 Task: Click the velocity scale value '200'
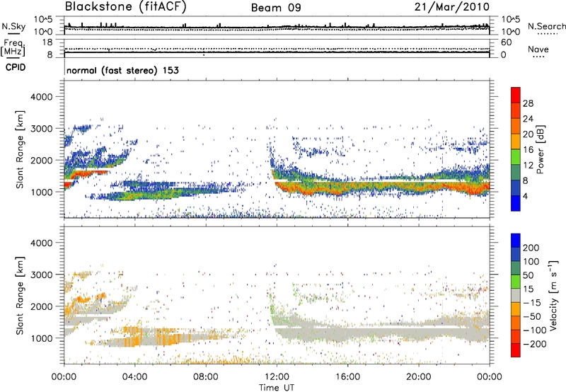pos(531,248)
